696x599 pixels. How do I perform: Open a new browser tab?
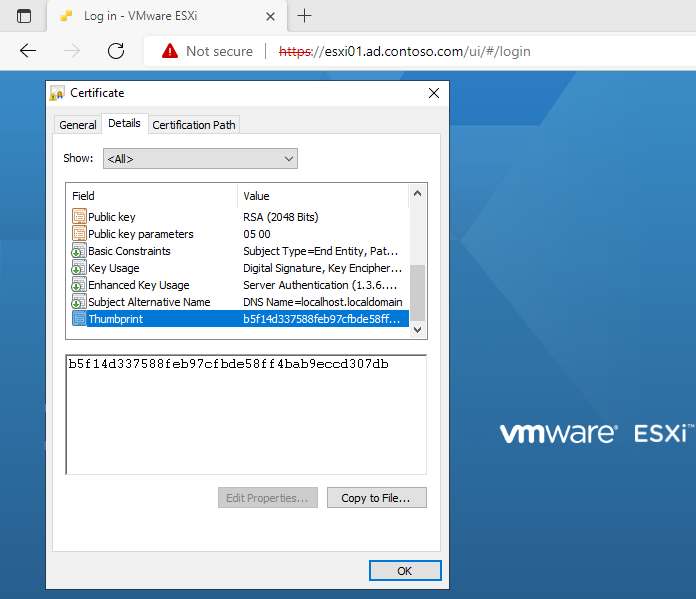304,16
